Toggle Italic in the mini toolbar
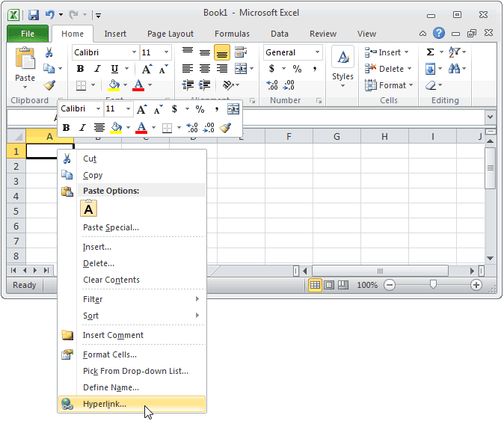 82,128
